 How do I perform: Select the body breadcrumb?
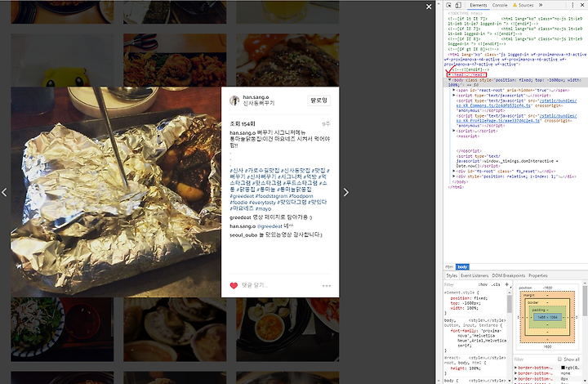point(462,267)
